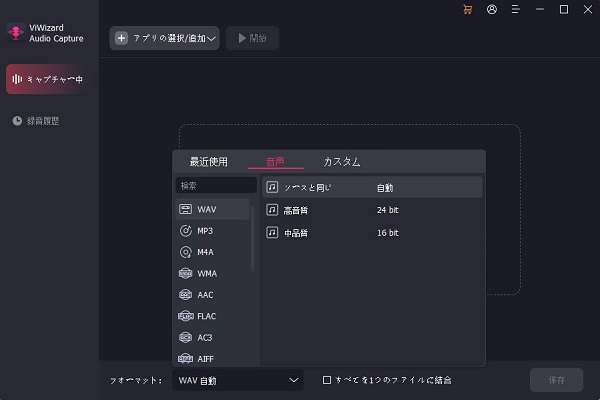Click music note icon for ソースと同じ
This screenshot has height=400, width=600.
(x=272, y=187)
